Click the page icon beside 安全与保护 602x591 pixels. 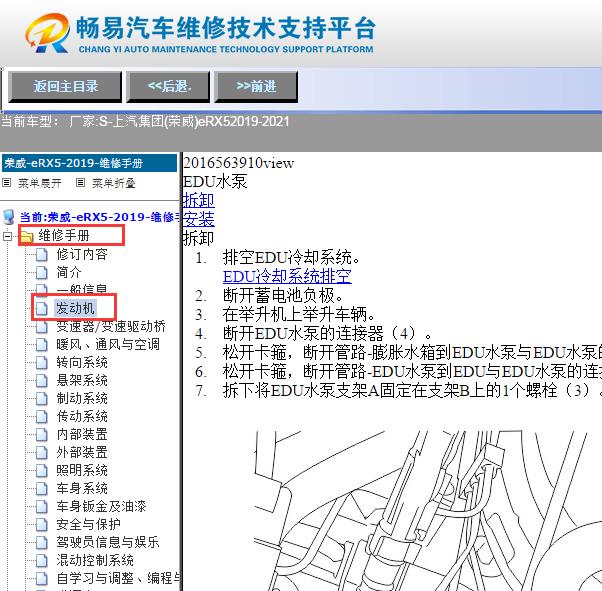click(x=41, y=525)
